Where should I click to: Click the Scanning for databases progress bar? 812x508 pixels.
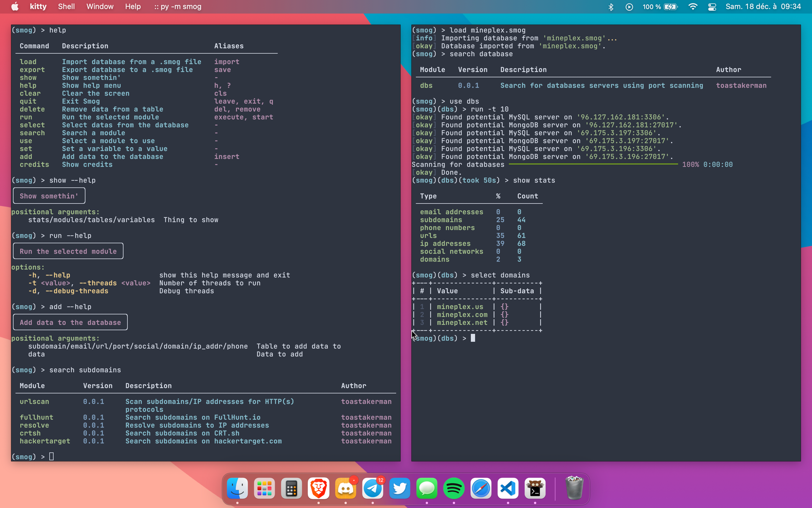[593, 164]
